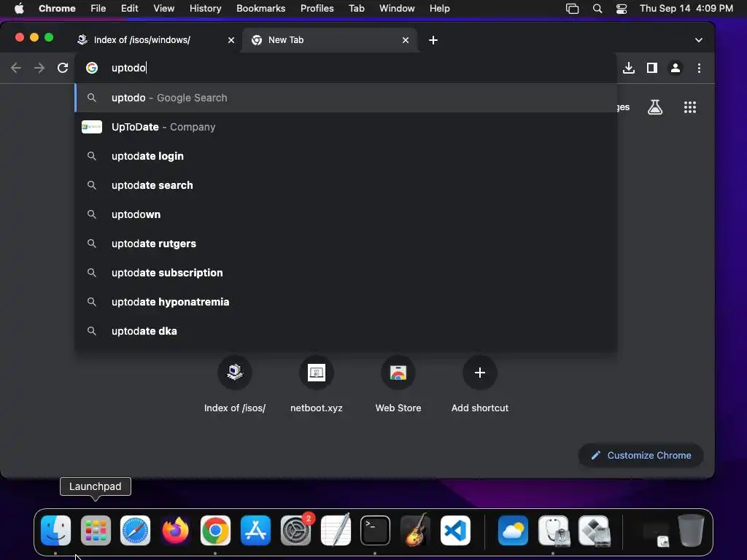The width and height of the screenshot is (747, 560).
Task: Open the Index of /isos/ shortcut
Action: 235,385
